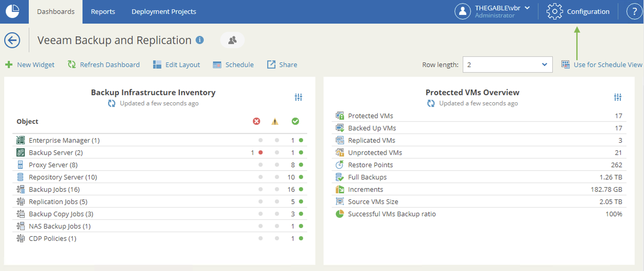Click the shared users icon button

point(232,40)
